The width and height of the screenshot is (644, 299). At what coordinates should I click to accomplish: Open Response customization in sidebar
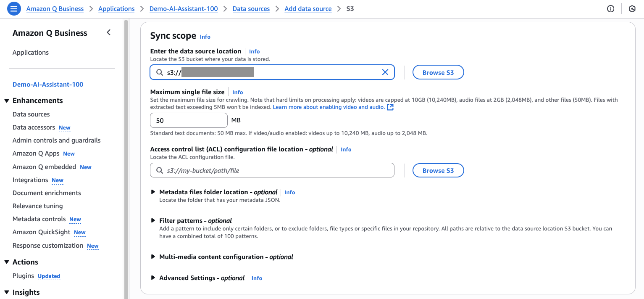click(x=48, y=246)
